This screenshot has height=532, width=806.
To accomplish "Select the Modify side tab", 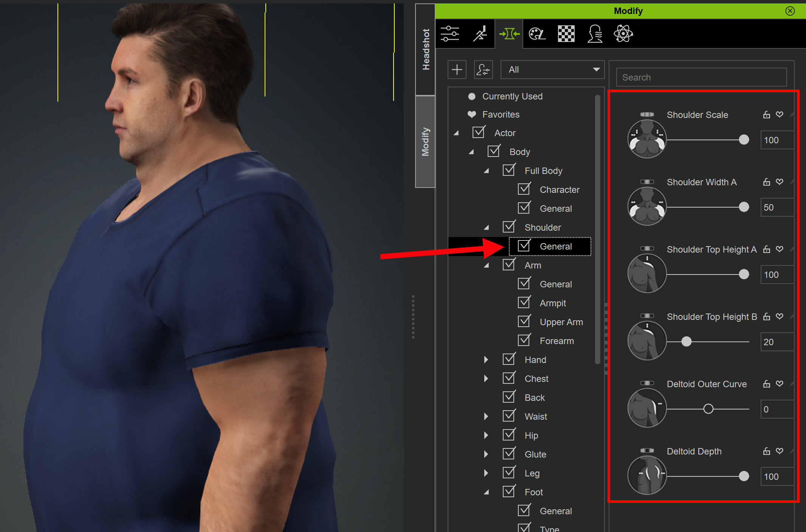I will tap(426, 142).
